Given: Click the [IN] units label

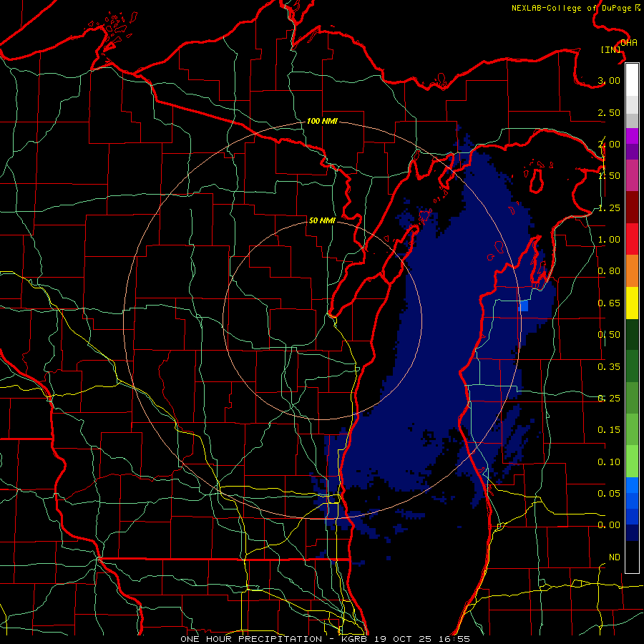Looking at the screenshot, I should click(611, 49).
